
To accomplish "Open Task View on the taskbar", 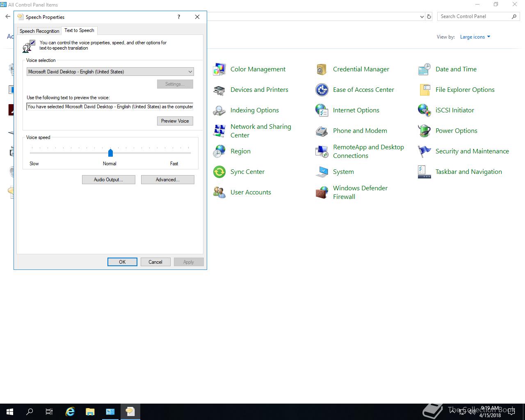I will pos(49,412).
